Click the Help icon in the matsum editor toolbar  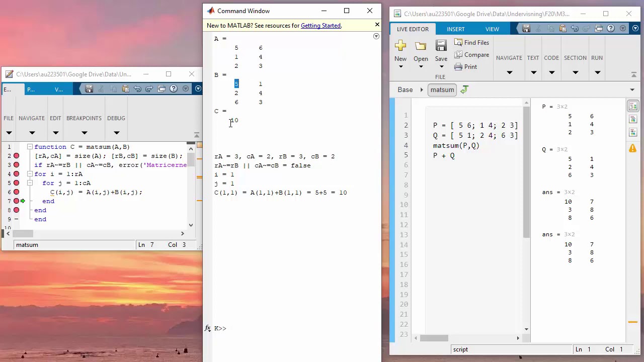[x=174, y=89]
